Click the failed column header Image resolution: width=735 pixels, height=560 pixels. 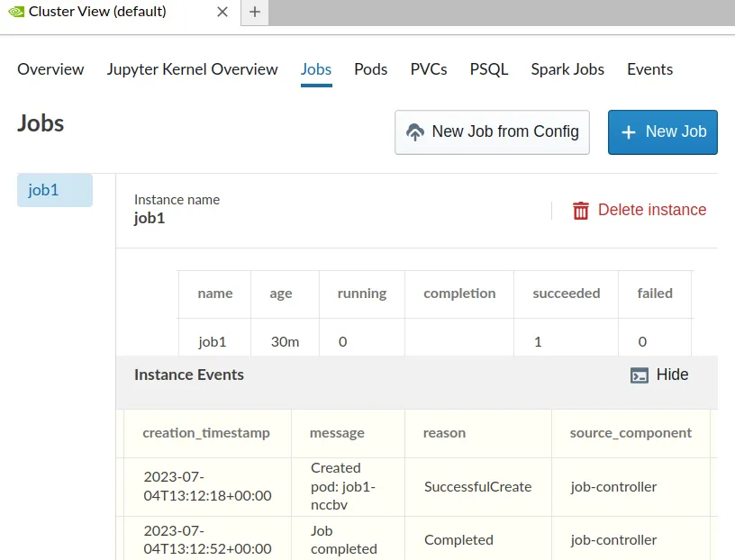pyautogui.click(x=655, y=294)
